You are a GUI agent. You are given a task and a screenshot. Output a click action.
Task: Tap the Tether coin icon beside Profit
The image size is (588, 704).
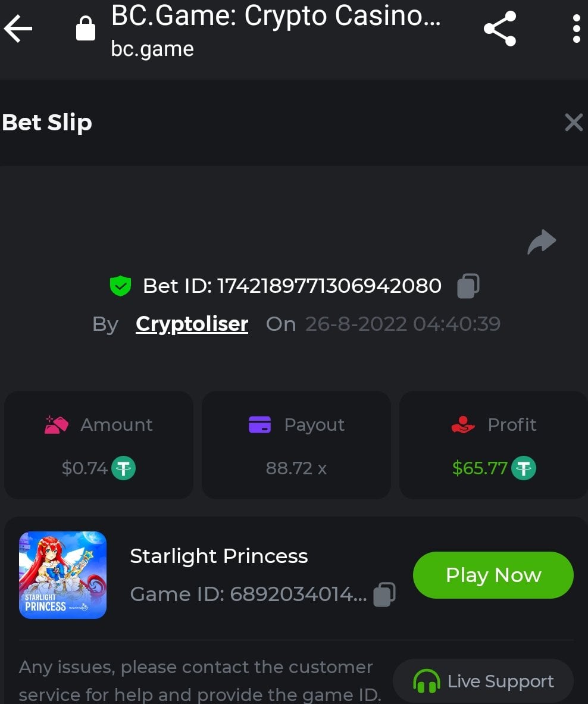tap(524, 468)
